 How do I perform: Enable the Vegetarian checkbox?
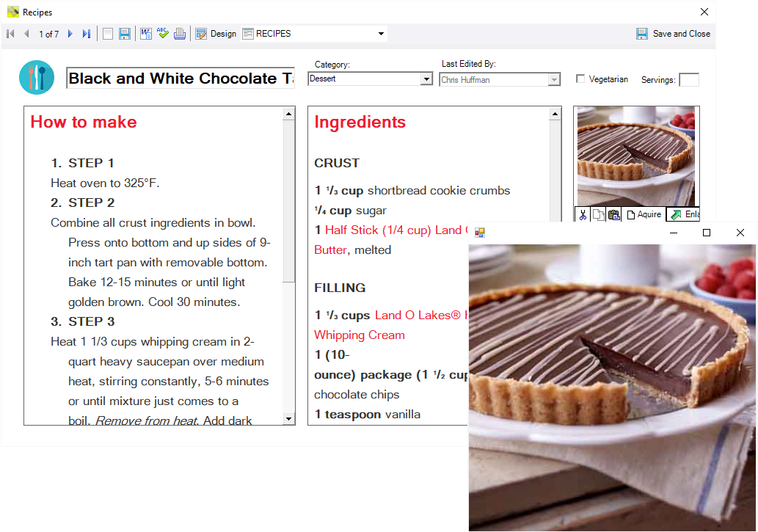click(x=580, y=79)
